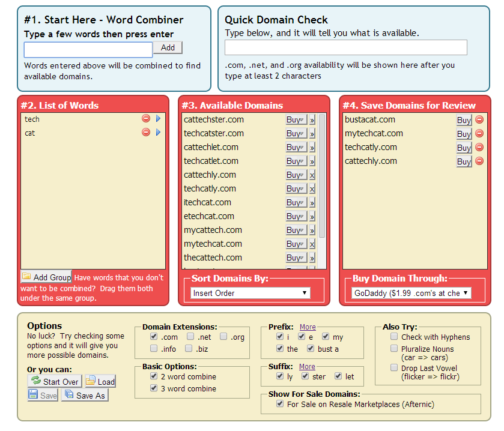Click the More link beside Prefix
The height and width of the screenshot is (431, 504).
(308, 327)
